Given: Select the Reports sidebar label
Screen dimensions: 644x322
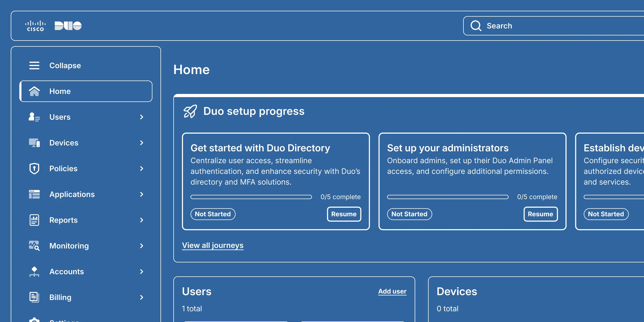Looking at the screenshot, I should (x=63, y=220).
